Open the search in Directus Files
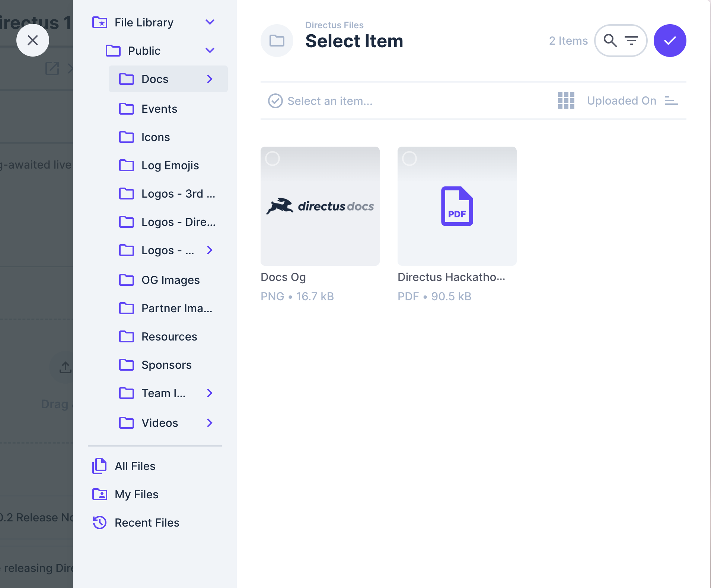Screen dimensions: 711x588 [610, 40]
